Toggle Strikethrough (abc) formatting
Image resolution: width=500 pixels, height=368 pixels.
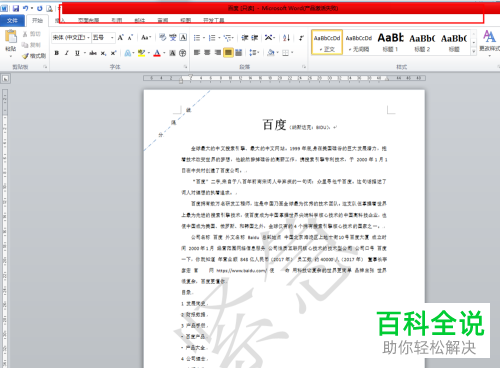coord(93,53)
